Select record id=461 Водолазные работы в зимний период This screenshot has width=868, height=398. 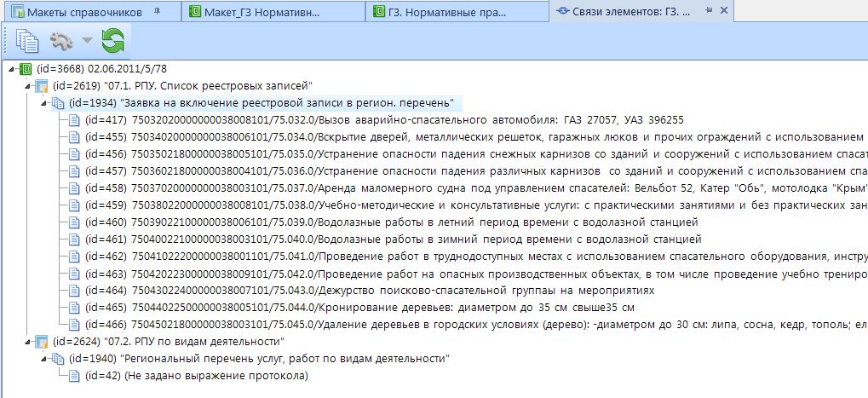(x=392, y=239)
